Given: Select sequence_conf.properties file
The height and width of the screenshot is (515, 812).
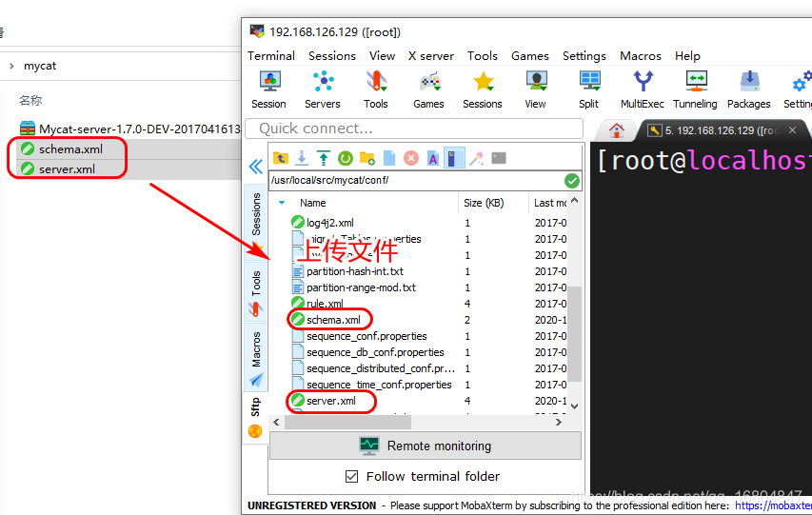Looking at the screenshot, I should pos(366,336).
